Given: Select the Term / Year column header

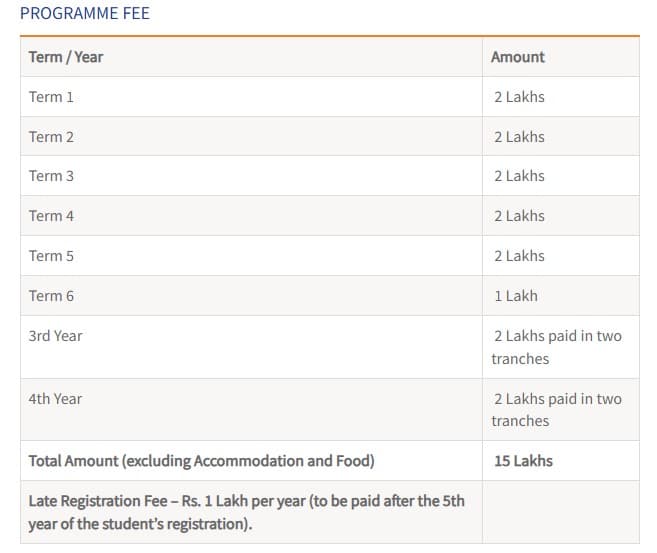Looking at the screenshot, I should pos(66,57).
